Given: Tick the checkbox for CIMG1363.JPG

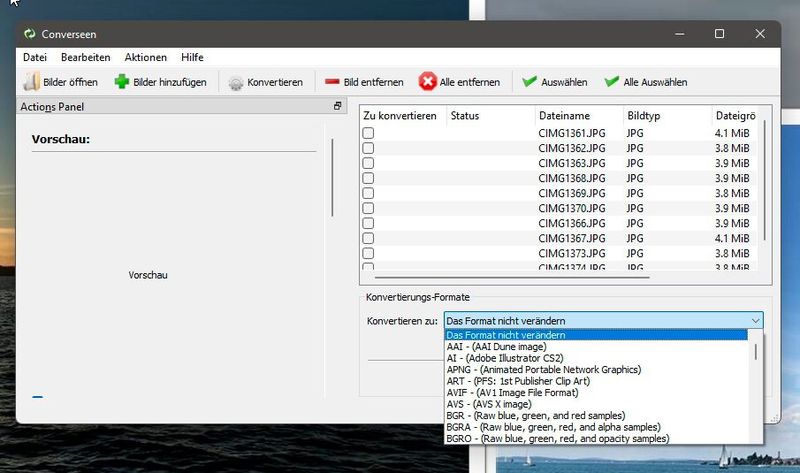Looking at the screenshot, I should click(x=368, y=163).
